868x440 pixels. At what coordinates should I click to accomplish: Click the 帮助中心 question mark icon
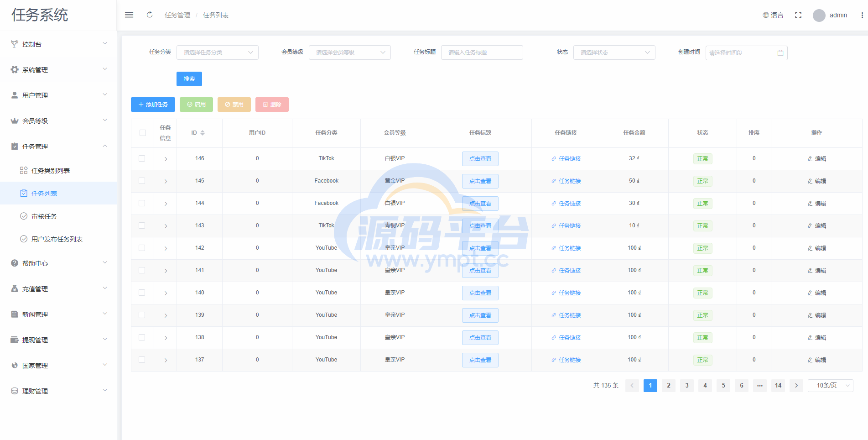[15, 263]
